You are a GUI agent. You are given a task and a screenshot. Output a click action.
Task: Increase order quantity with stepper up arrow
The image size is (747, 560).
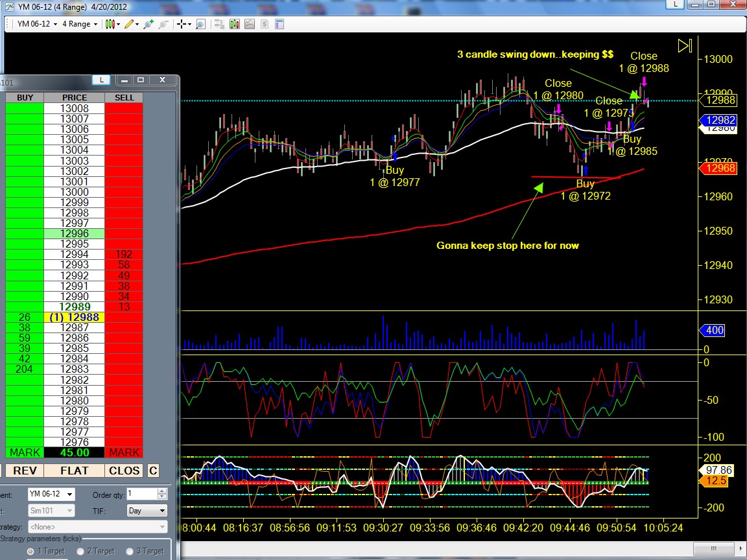(x=162, y=491)
